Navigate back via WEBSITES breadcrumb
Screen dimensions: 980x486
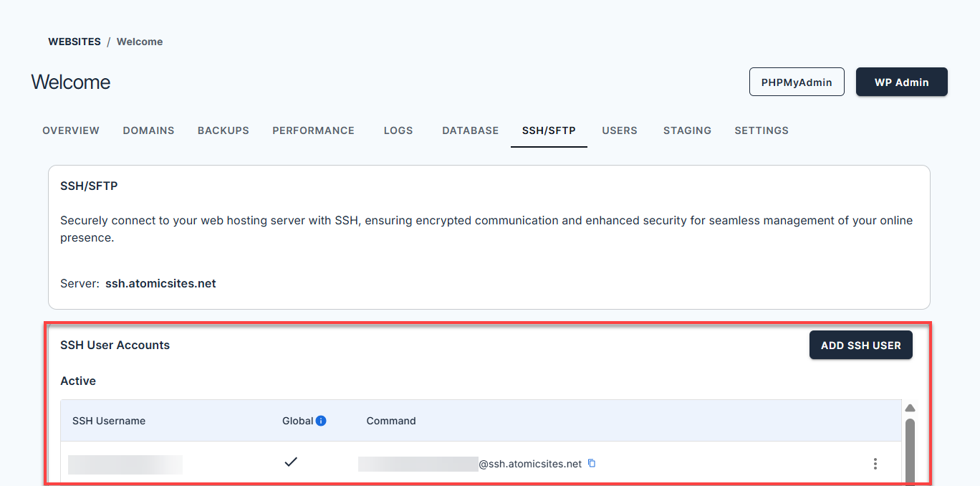pos(75,41)
